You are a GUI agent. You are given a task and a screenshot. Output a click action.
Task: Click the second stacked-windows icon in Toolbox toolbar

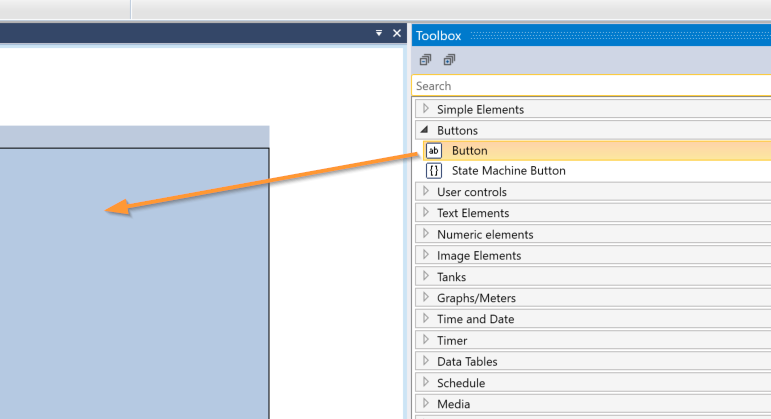tap(449, 60)
